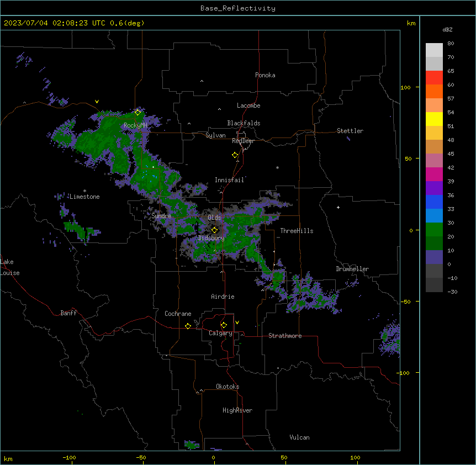Click the 57 value on dBZ legend
Viewport: 476px width, 465px height.
451,99
